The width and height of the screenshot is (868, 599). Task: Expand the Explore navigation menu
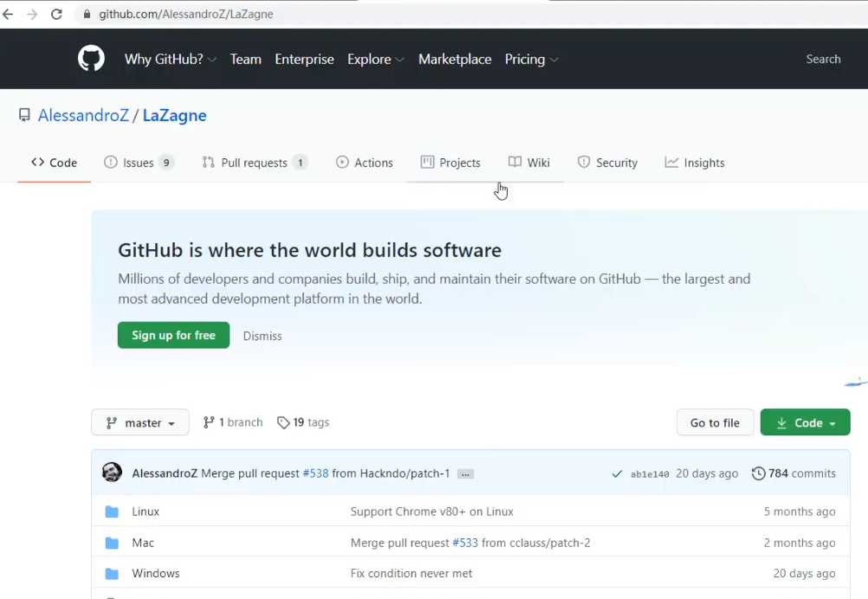pos(375,59)
